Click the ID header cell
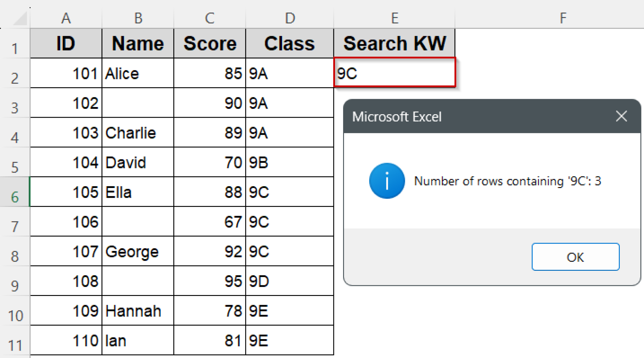The image size is (644, 358). [66, 43]
